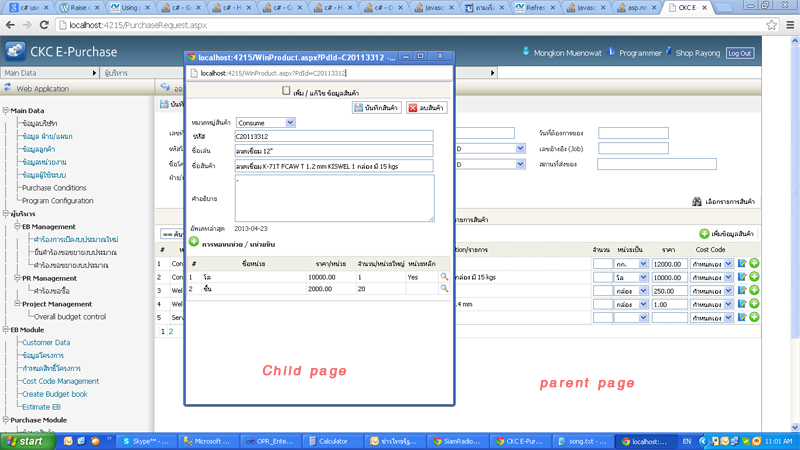This screenshot has height=450, width=800.
Task: Open Program Configuration in the tree
Action: [58, 201]
